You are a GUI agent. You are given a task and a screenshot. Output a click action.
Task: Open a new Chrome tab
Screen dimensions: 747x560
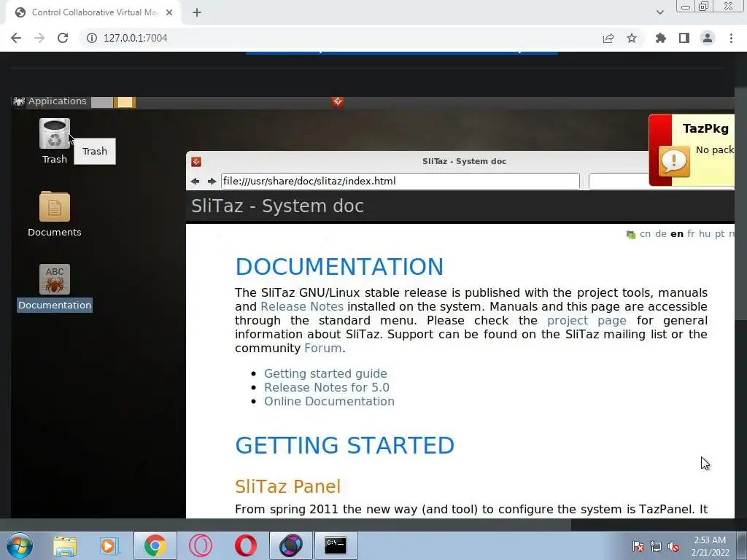[197, 12]
